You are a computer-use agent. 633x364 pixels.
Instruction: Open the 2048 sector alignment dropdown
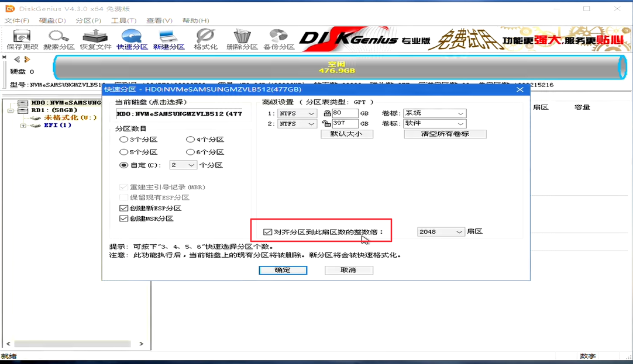pos(441,232)
